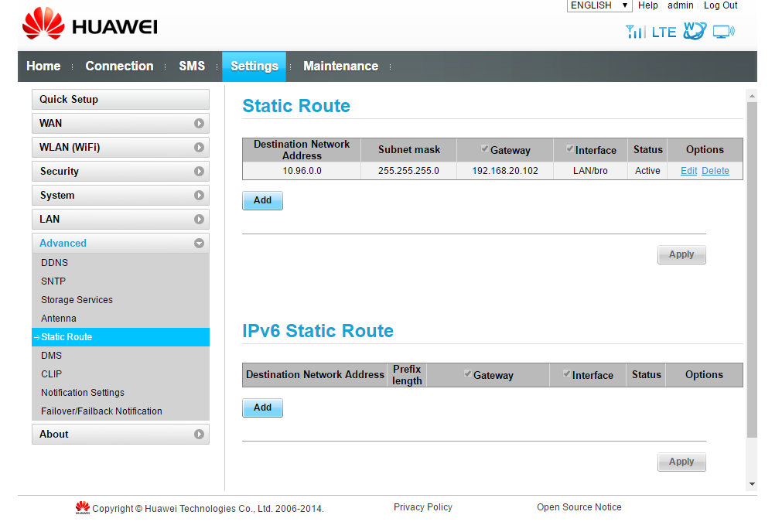Screen dimensions: 782x532
Task: Expand the About sidebar section
Action: click(x=120, y=434)
